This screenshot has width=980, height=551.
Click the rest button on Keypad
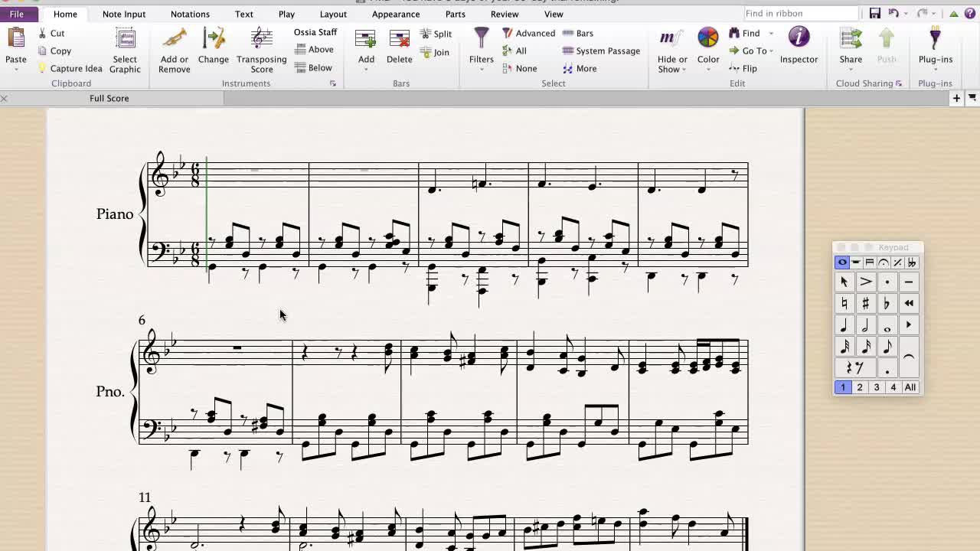[855, 368]
